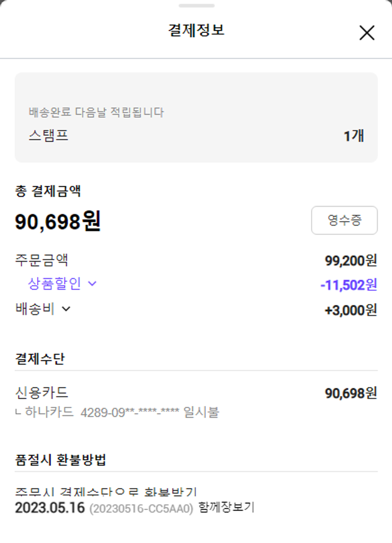This screenshot has height=543, width=392.
Task: Close the 결제정보 payment info sheet
Action: (x=367, y=32)
